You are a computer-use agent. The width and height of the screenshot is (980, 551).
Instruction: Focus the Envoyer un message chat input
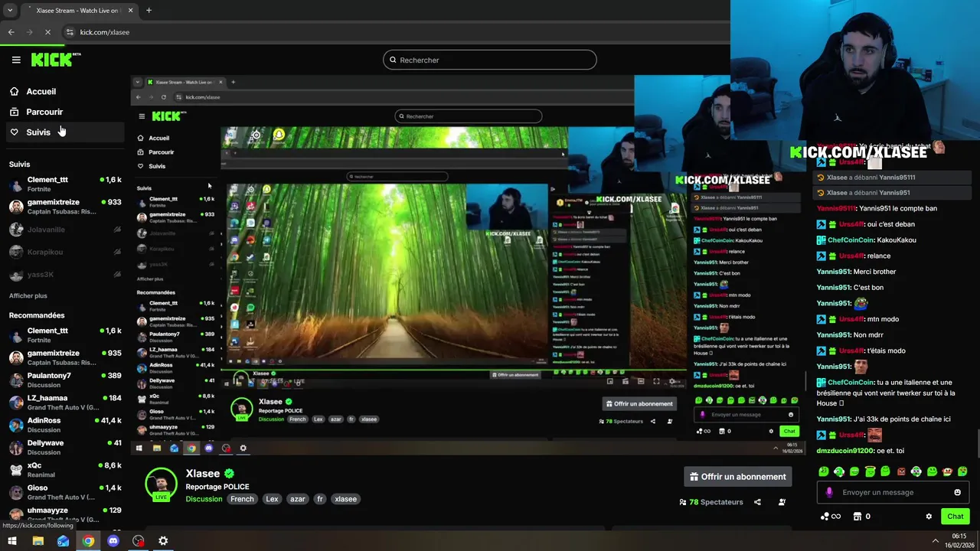(x=893, y=492)
